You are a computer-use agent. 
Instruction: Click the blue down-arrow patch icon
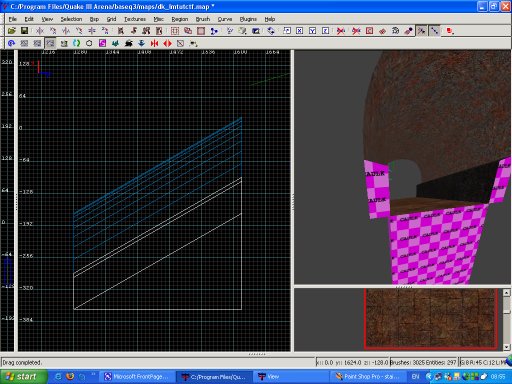pyautogui.click(x=141, y=43)
